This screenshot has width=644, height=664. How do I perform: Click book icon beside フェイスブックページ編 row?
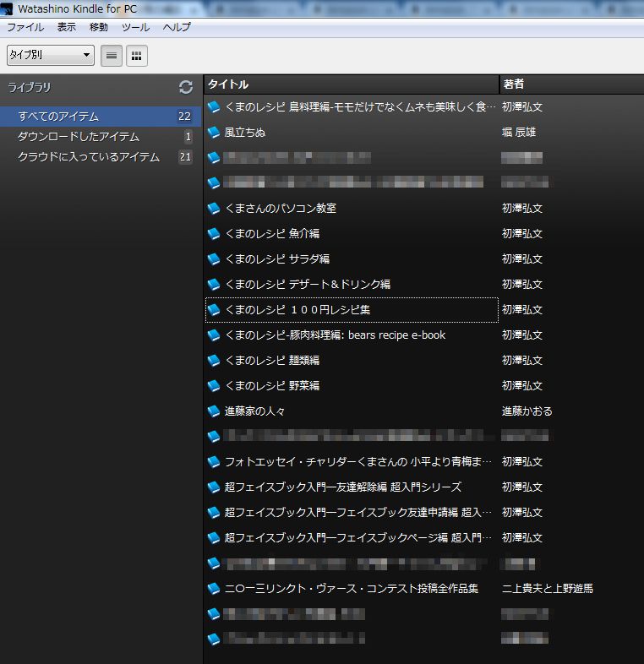214,538
